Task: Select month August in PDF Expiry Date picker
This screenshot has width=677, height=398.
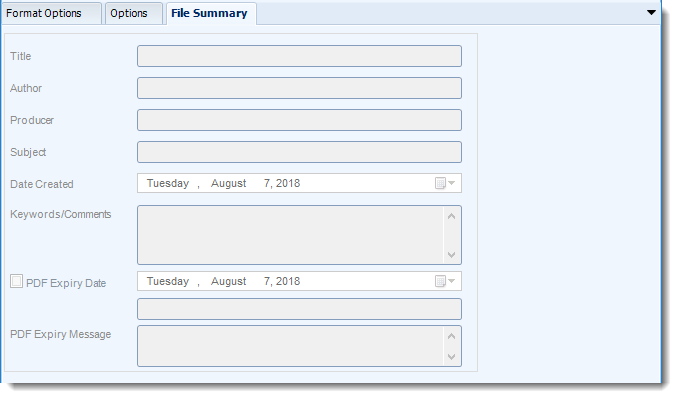Action: pos(228,281)
